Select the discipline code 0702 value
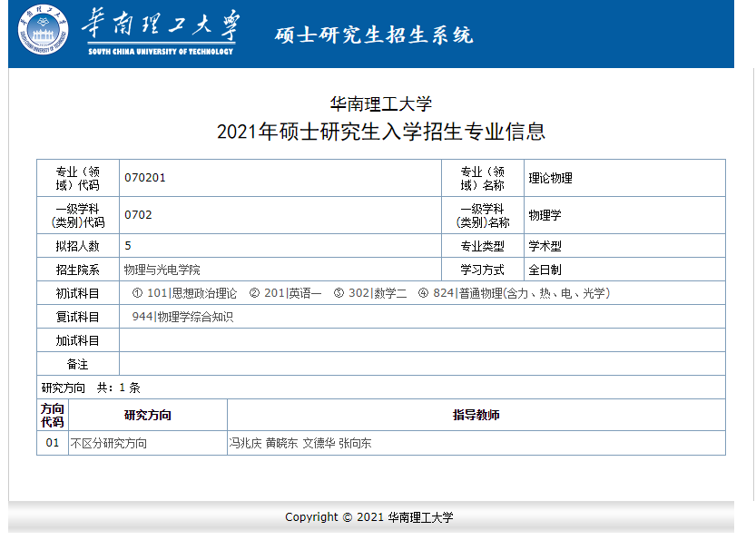This screenshot has width=756, height=550. click(x=138, y=215)
